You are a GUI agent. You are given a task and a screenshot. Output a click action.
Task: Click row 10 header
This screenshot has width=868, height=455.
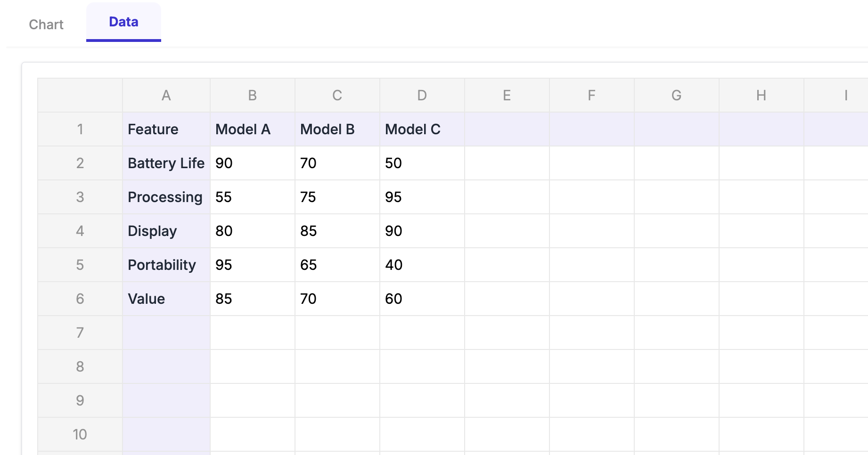pyautogui.click(x=80, y=434)
